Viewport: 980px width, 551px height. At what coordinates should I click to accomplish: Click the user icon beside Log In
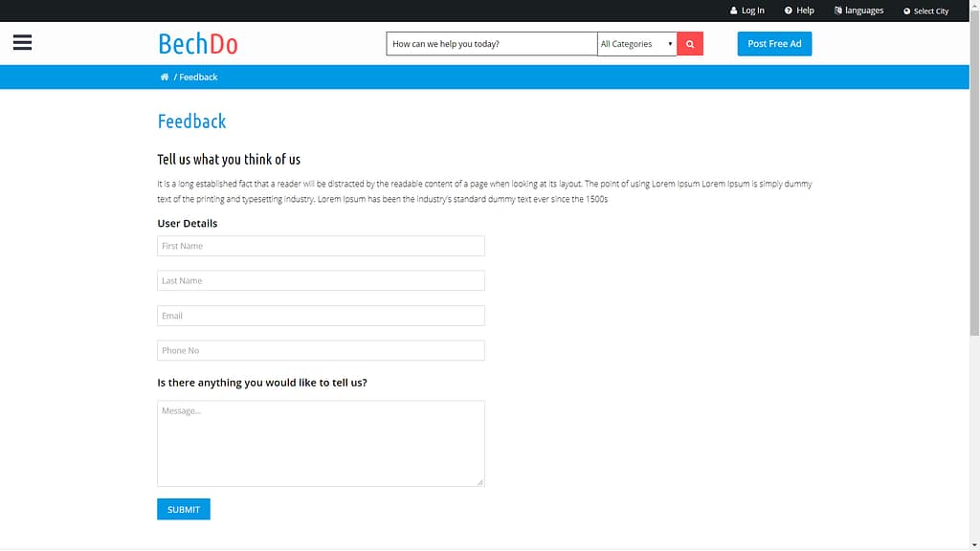coord(732,11)
